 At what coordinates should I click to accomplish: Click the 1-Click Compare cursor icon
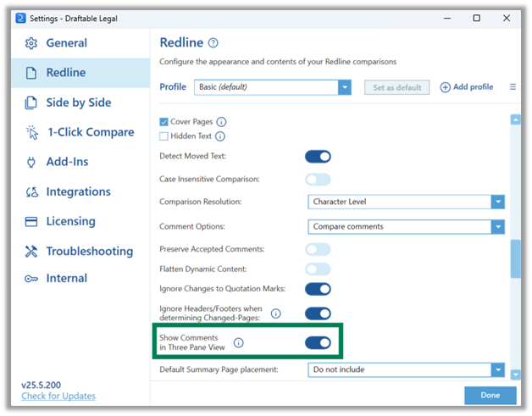pos(32,132)
